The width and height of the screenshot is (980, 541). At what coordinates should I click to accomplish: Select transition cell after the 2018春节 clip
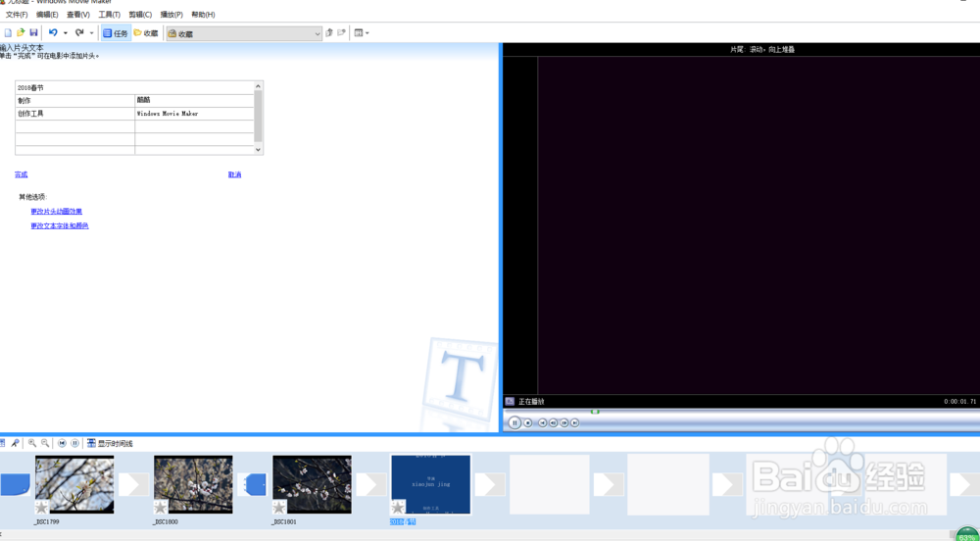[x=490, y=484]
